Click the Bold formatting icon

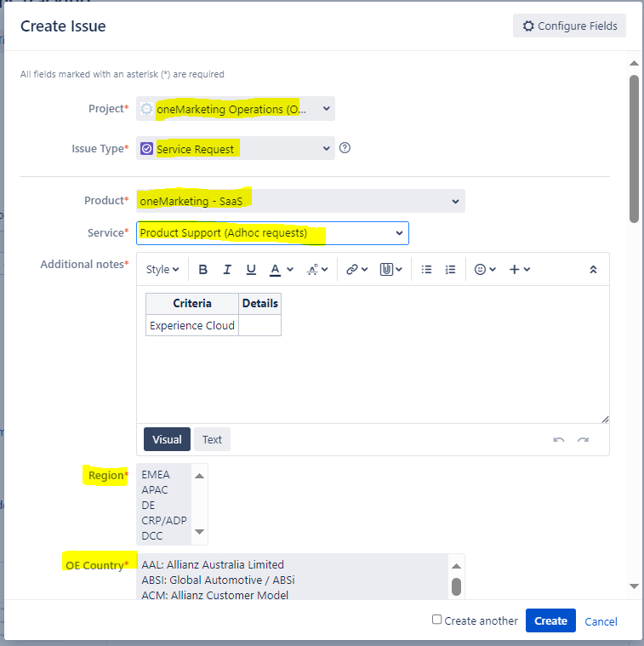coord(203,270)
